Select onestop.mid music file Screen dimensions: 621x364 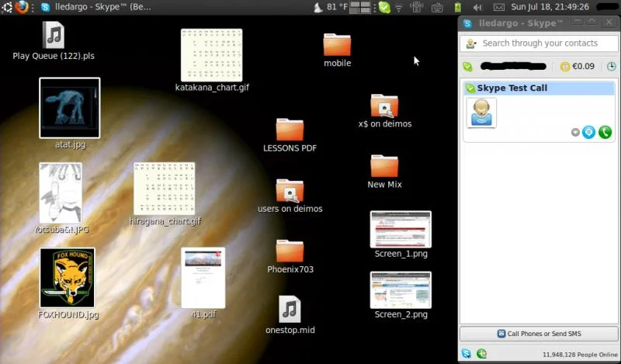[x=290, y=315]
